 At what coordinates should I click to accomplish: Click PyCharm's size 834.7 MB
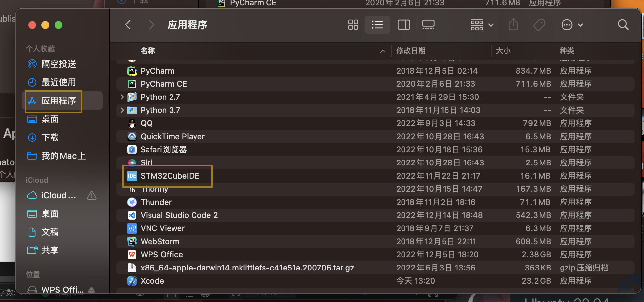coord(533,71)
